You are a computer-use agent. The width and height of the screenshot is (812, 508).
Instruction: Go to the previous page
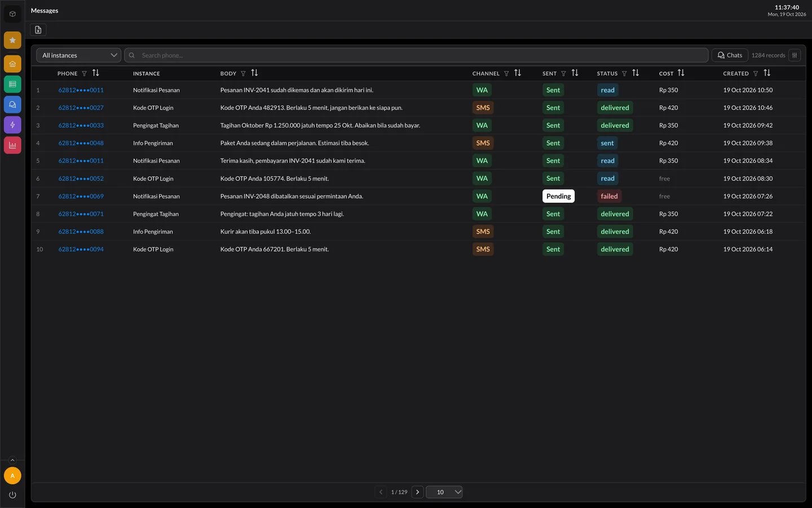tap(381, 492)
